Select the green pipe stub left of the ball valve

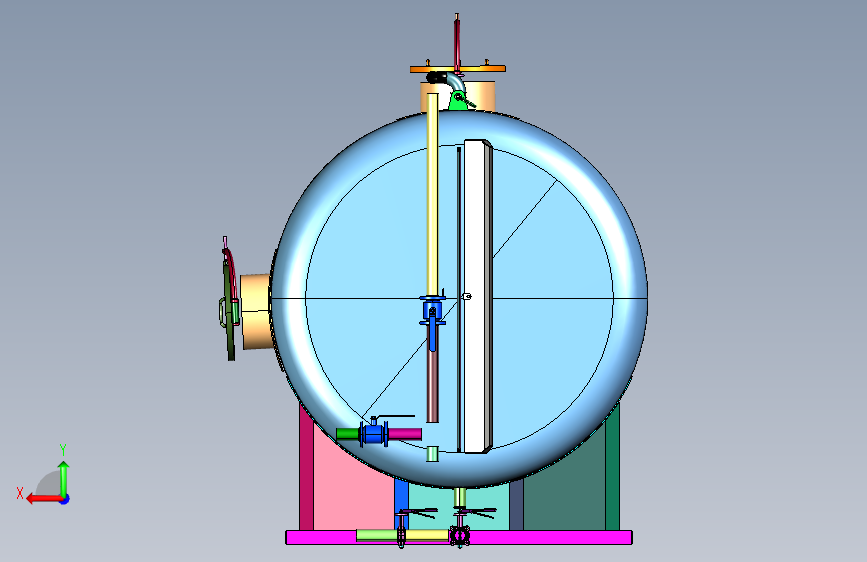(x=348, y=434)
